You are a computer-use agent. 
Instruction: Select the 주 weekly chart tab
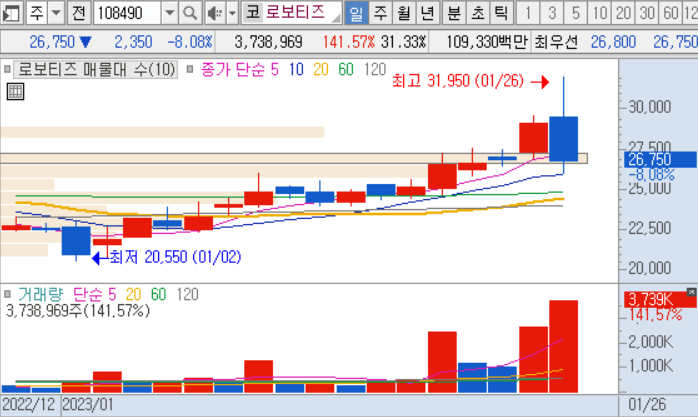point(380,13)
